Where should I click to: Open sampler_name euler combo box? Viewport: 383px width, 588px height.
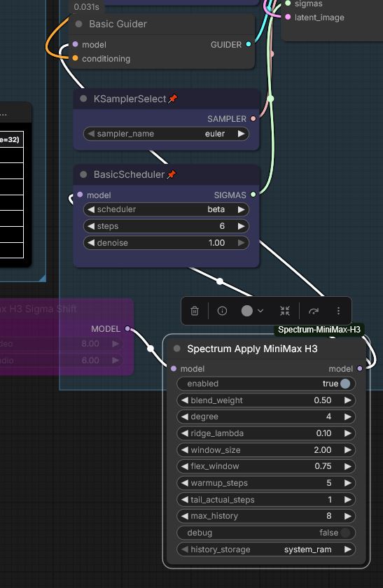[x=166, y=134]
